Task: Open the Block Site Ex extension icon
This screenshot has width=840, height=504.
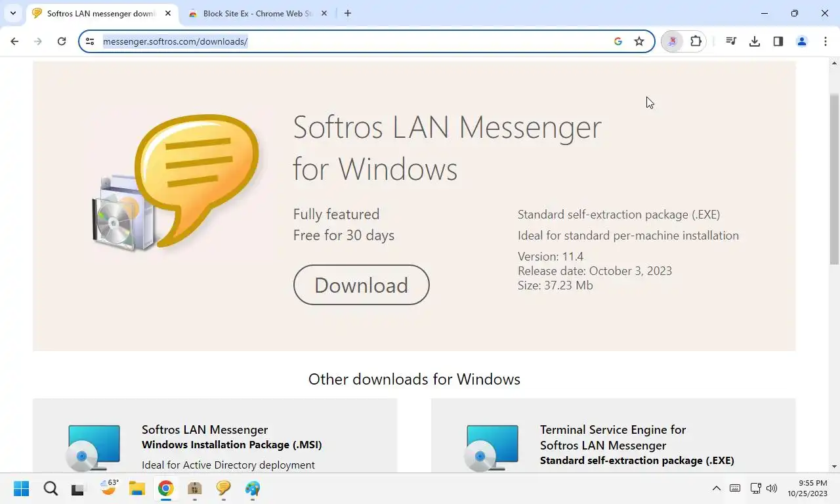Action: pyautogui.click(x=672, y=41)
